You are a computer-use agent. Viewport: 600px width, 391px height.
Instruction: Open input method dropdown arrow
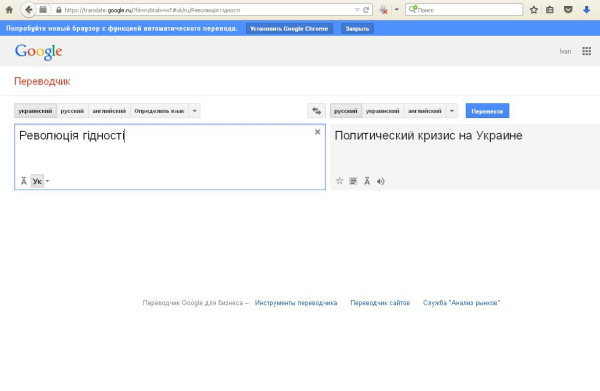(47, 181)
